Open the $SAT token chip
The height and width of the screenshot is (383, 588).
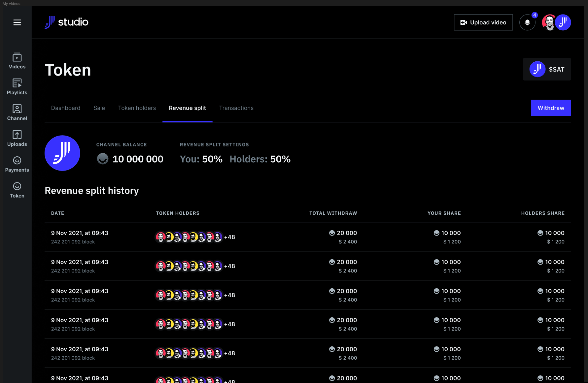(x=547, y=69)
